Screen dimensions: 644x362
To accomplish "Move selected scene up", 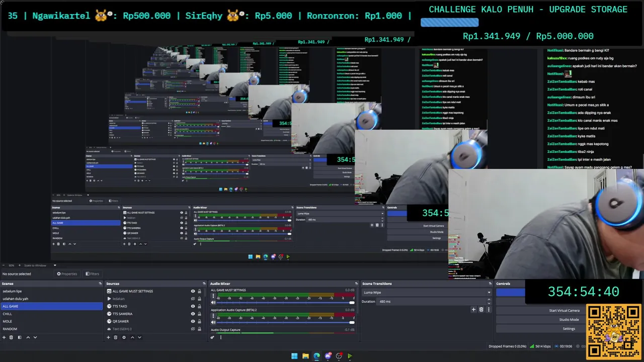I will [28, 337].
